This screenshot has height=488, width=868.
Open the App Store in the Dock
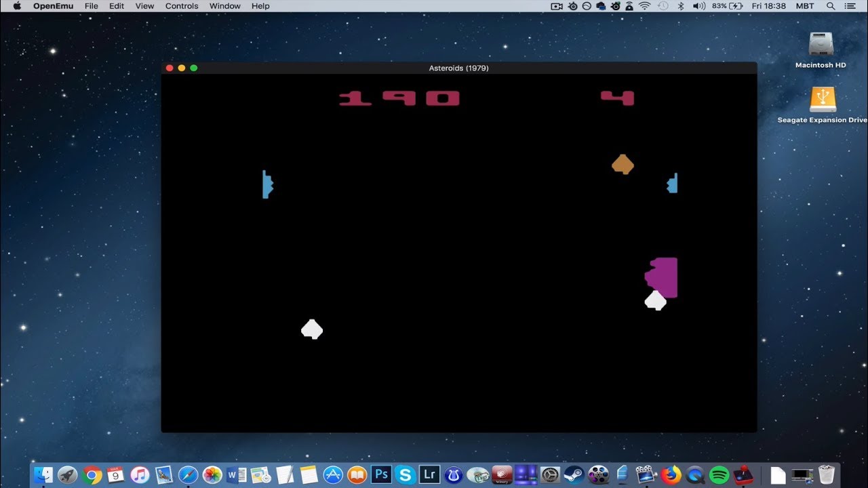pyautogui.click(x=332, y=475)
